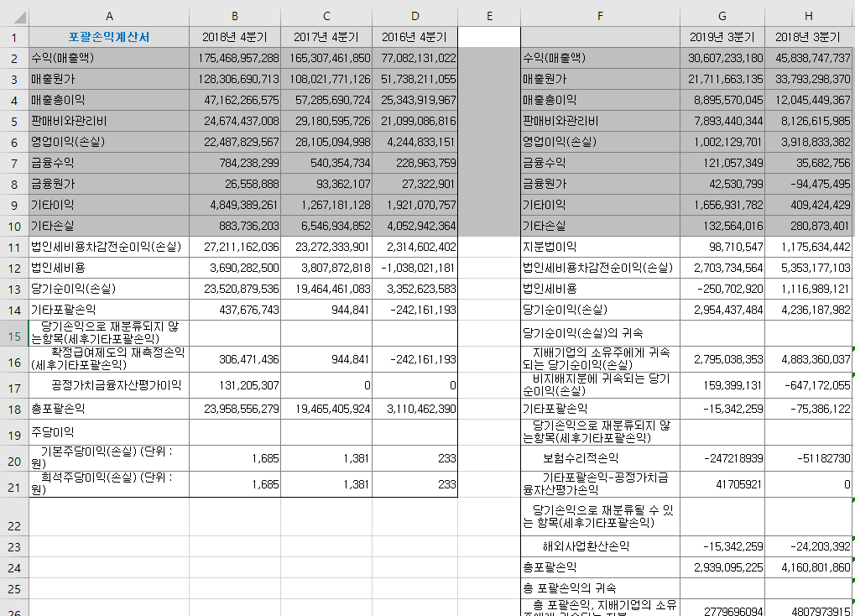
Task: Select cell with -1,038,021,181
Action: click(x=415, y=268)
